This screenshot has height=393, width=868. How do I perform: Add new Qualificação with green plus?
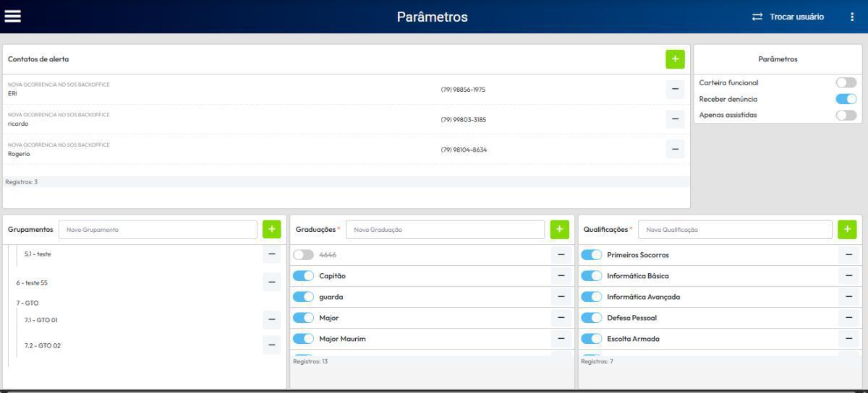[x=848, y=230]
